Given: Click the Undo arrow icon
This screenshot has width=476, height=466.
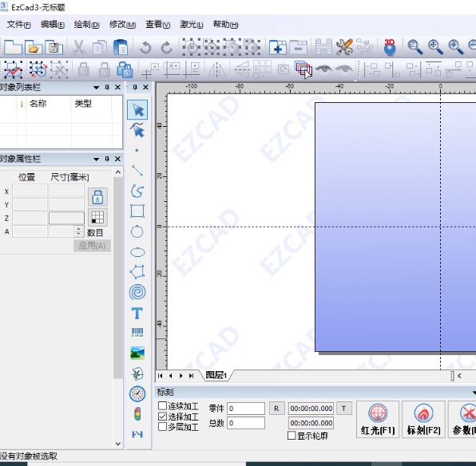Looking at the screenshot, I should (x=145, y=48).
